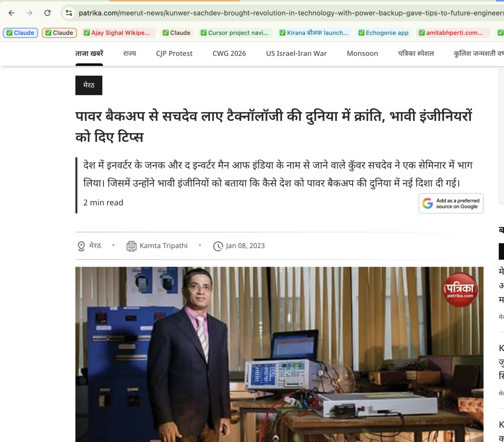Open the पत्रिका स्पेशल section
Screen dimensions: 504x442
(x=416, y=53)
